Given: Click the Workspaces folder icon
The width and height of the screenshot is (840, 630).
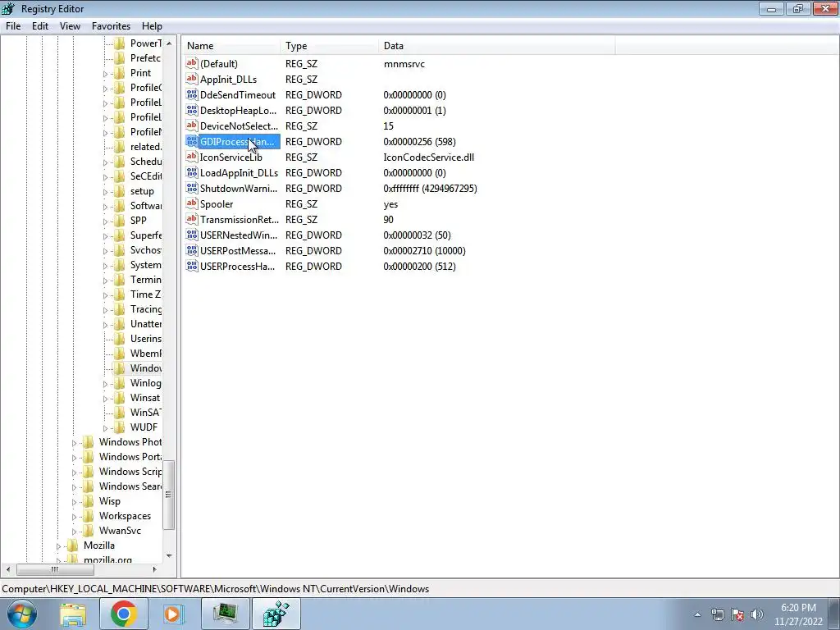Looking at the screenshot, I should click(x=89, y=516).
